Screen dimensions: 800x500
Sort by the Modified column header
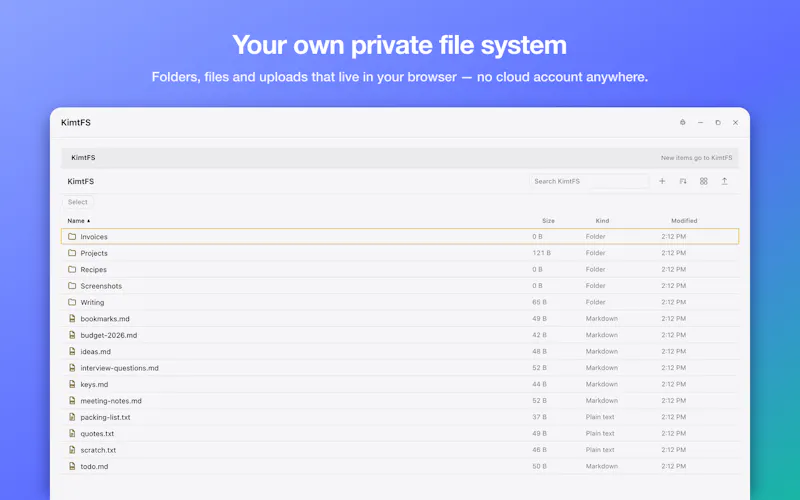(684, 221)
